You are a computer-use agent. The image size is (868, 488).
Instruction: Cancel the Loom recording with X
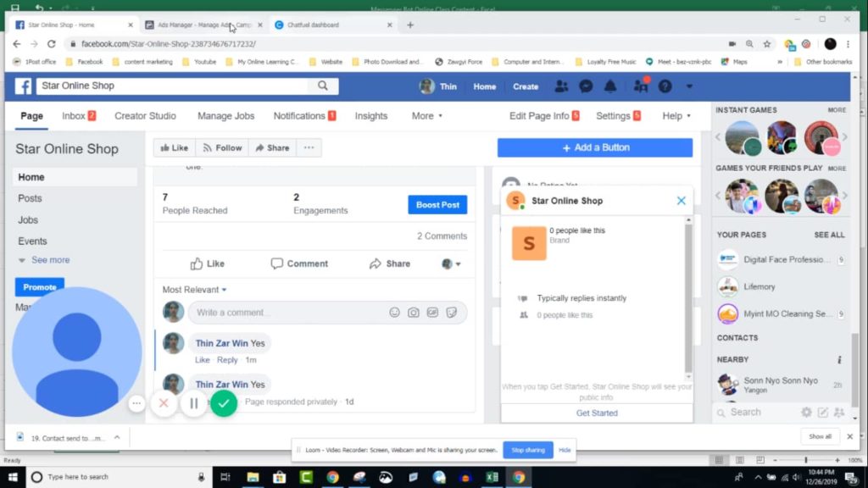[164, 403]
